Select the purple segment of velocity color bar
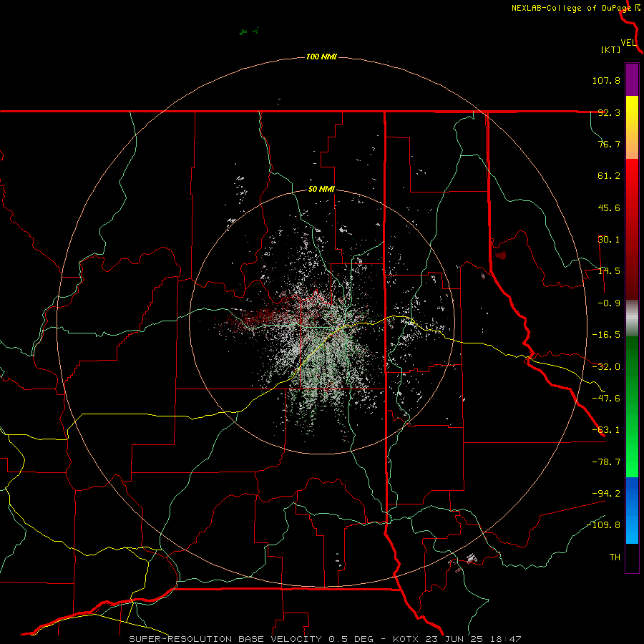 [632, 79]
